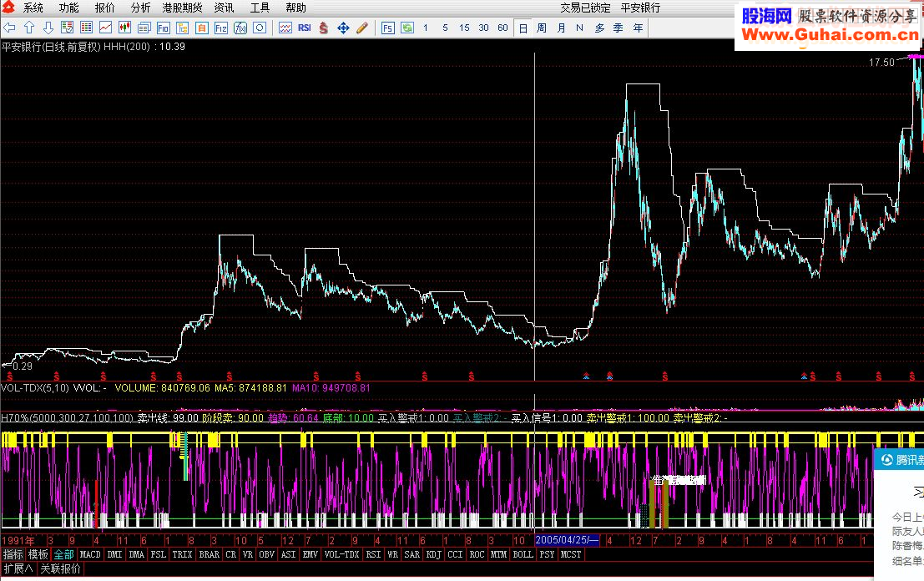Image resolution: width=924 pixels, height=581 pixels.
Task: Open the 报价 menu
Action: click(105, 8)
